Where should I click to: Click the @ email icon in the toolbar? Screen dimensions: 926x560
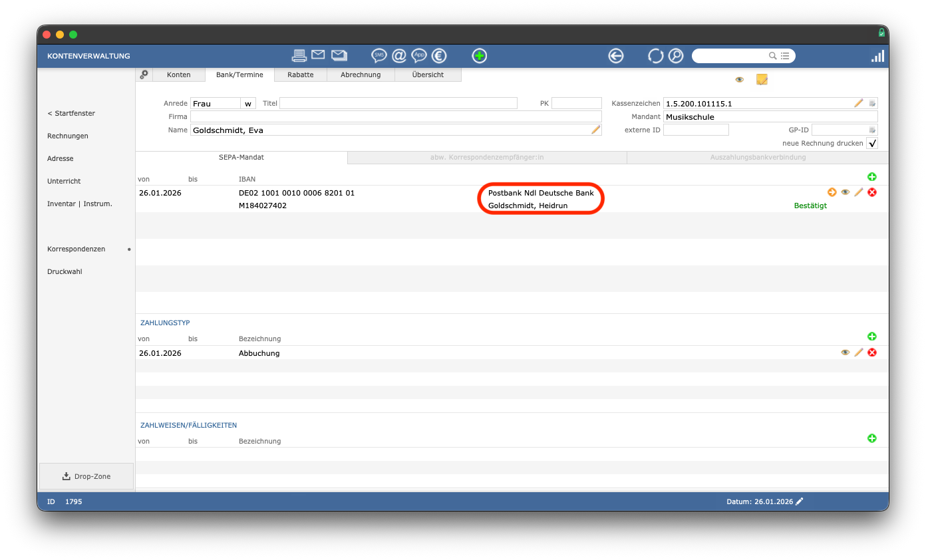point(399,56)
